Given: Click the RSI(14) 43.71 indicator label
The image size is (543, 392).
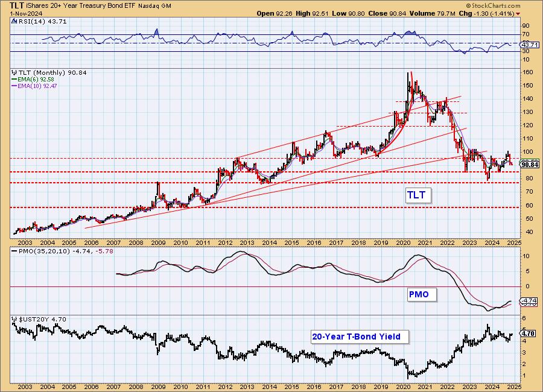Looking at the screenshot, I should tap(42, 21).
